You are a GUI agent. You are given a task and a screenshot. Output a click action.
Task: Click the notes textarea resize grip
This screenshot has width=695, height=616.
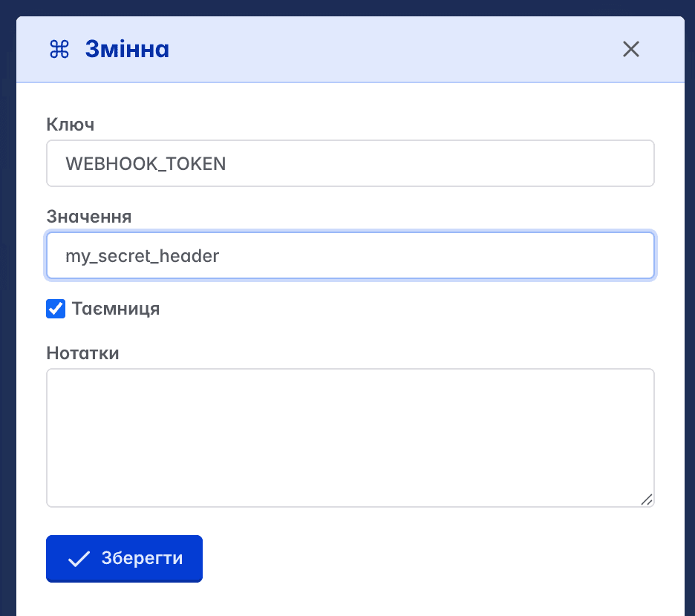647,499
